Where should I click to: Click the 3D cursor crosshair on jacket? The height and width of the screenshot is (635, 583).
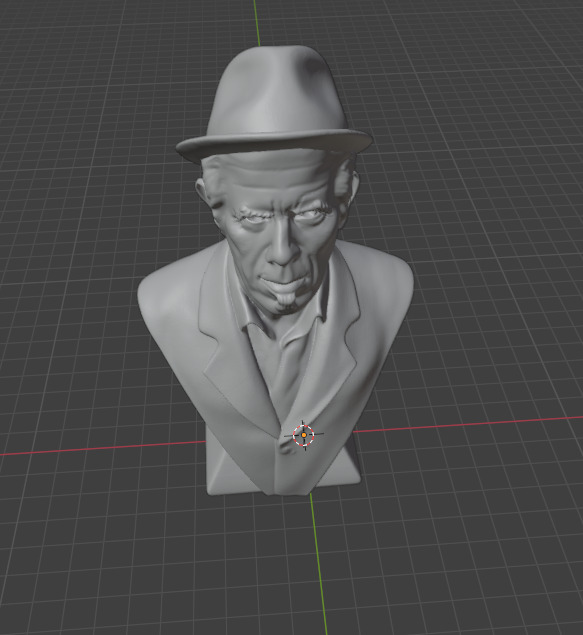304,435
